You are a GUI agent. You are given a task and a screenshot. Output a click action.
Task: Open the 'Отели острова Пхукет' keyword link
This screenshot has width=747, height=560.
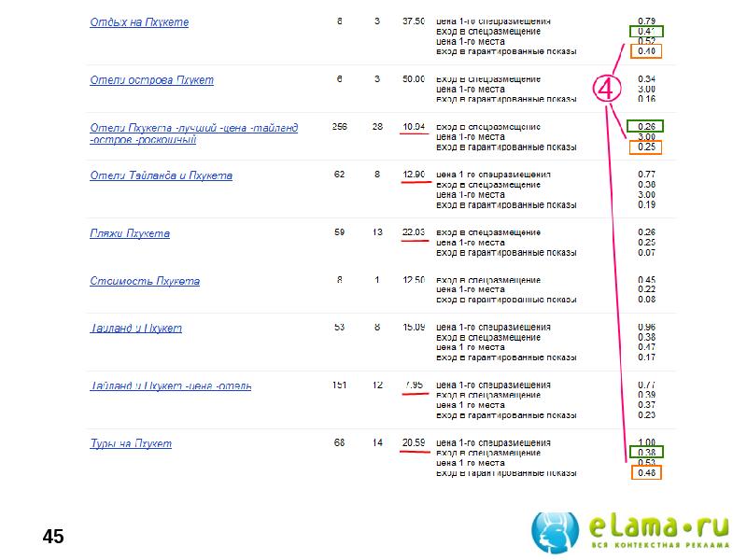pyautogui.click(x=151, y=79)
